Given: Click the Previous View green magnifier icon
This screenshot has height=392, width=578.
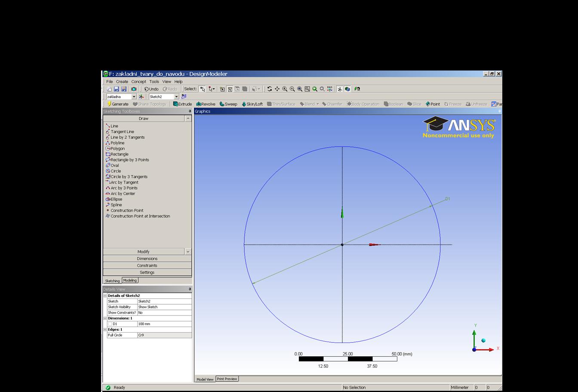Looking at the screenshot, I should [x=315, y=89].
